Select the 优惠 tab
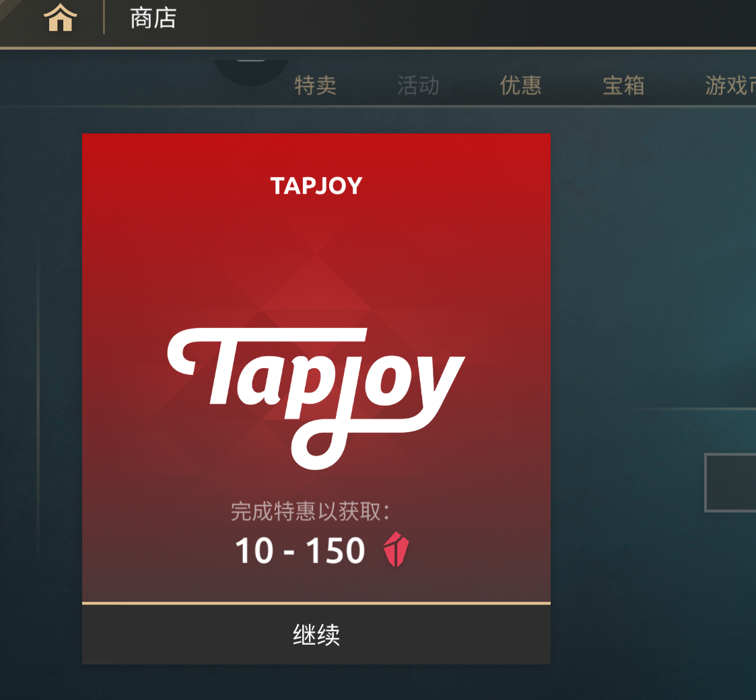 click(x=520, y=85)
